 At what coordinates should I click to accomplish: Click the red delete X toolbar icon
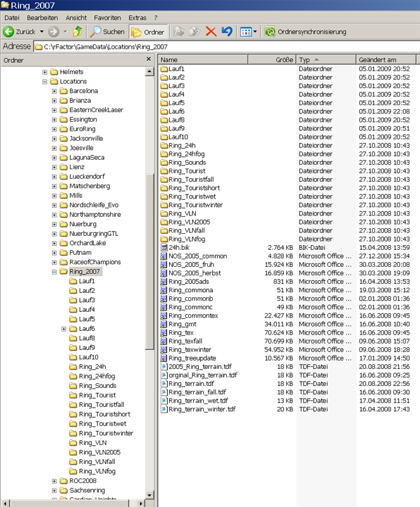[x=211, y=31]
